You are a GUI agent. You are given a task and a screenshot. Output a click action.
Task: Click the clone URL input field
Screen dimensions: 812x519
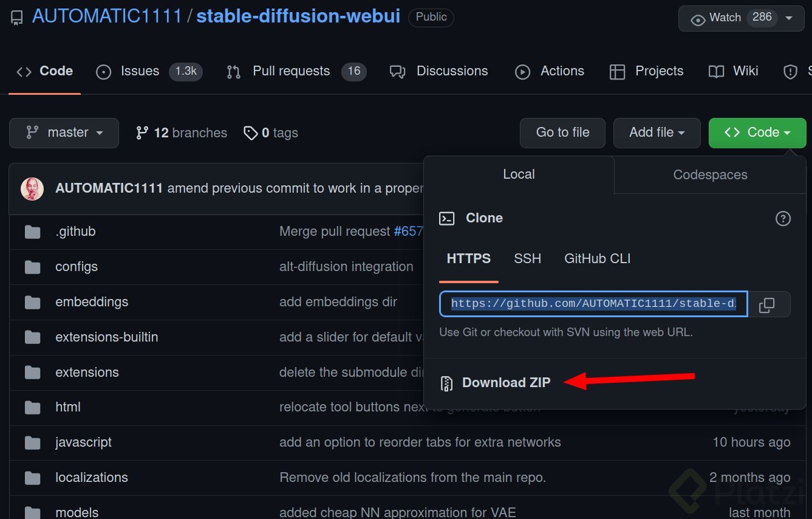click(593, 304)
